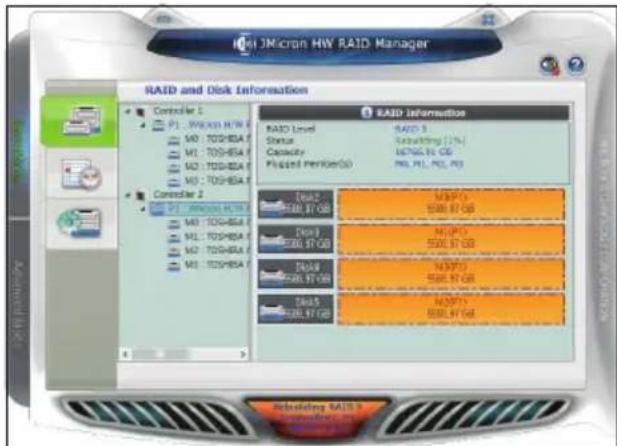Click the orange partition block beside Disk4
Viewport: 617px width, 446px height.
[x=451, y=274]
